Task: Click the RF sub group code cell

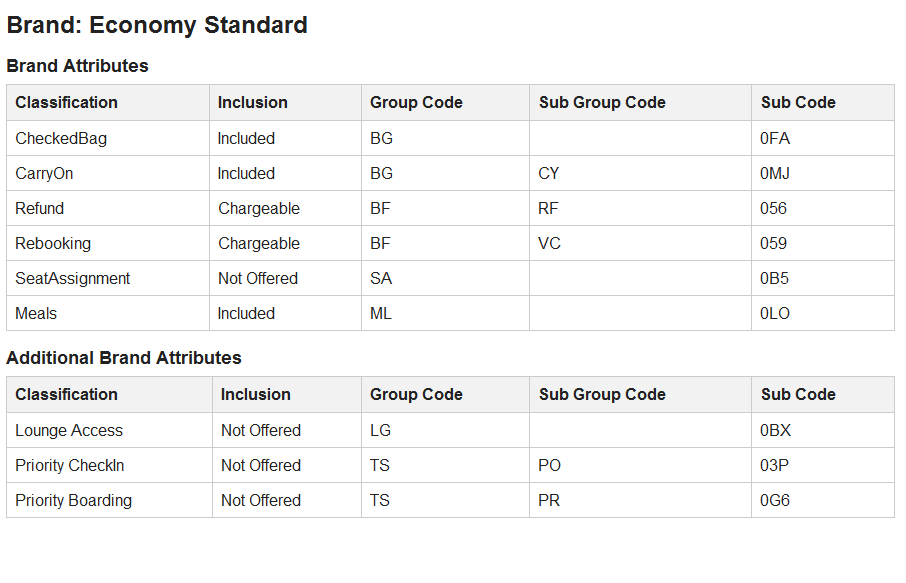Action: tap(548, 208)
